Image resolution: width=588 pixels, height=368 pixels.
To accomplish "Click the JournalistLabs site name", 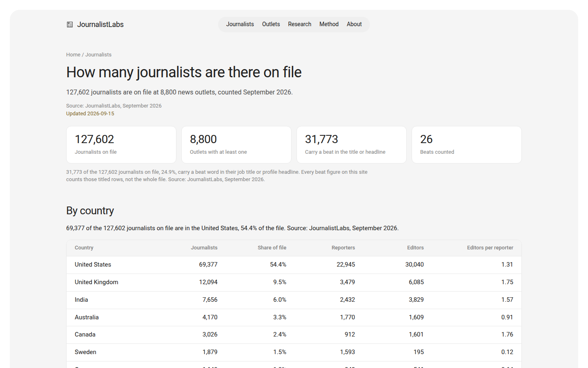I will [x=100, y=25].
